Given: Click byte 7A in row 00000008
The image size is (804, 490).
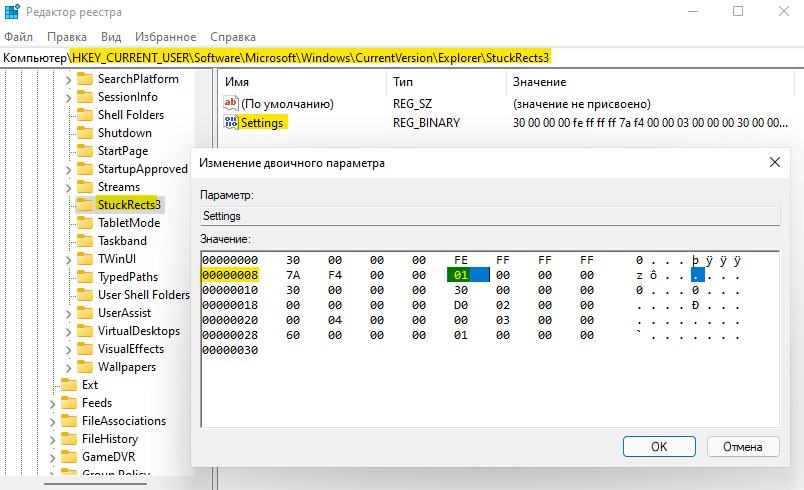Looking at the screenshot, I should [293, 275].
